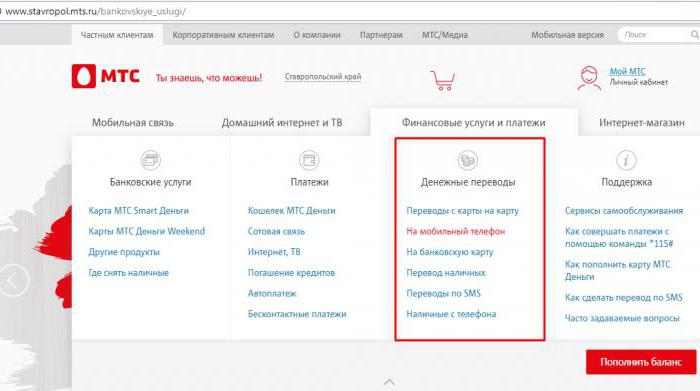Open На мобильный телефон transfer link
This screenshot has width=700, height=391.
456,231
